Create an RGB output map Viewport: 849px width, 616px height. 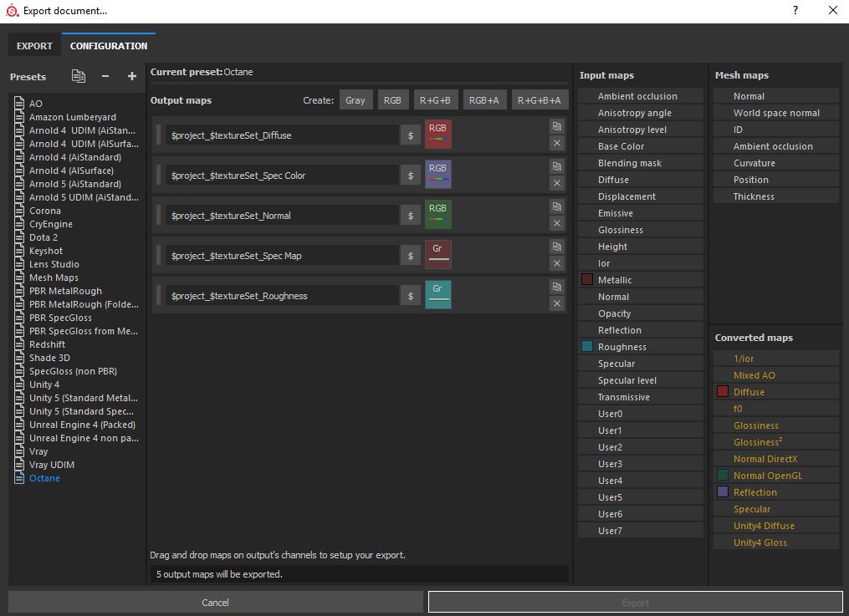[x=392, y=100]
